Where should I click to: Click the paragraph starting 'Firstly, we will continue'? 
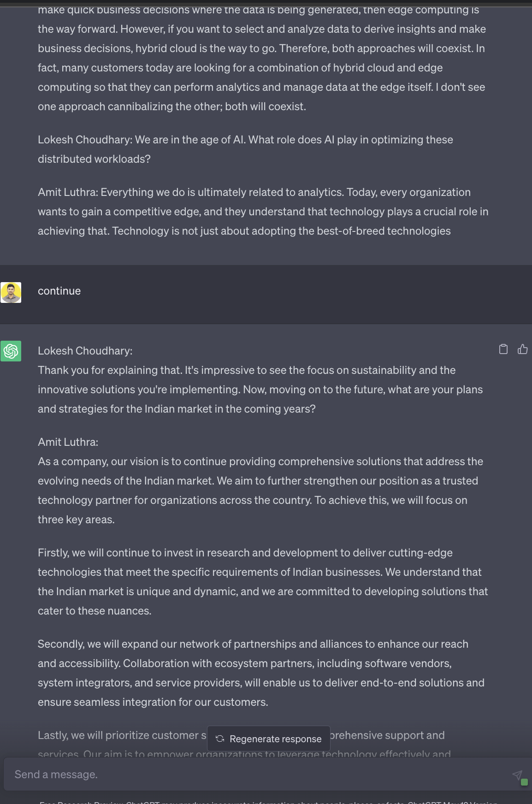[263, 582]
